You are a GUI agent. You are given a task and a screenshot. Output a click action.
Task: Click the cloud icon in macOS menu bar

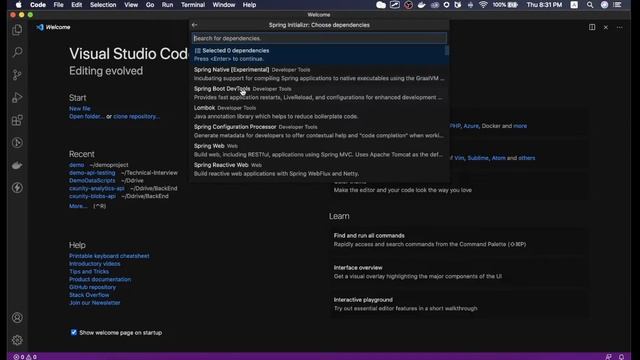coord(381,5)
